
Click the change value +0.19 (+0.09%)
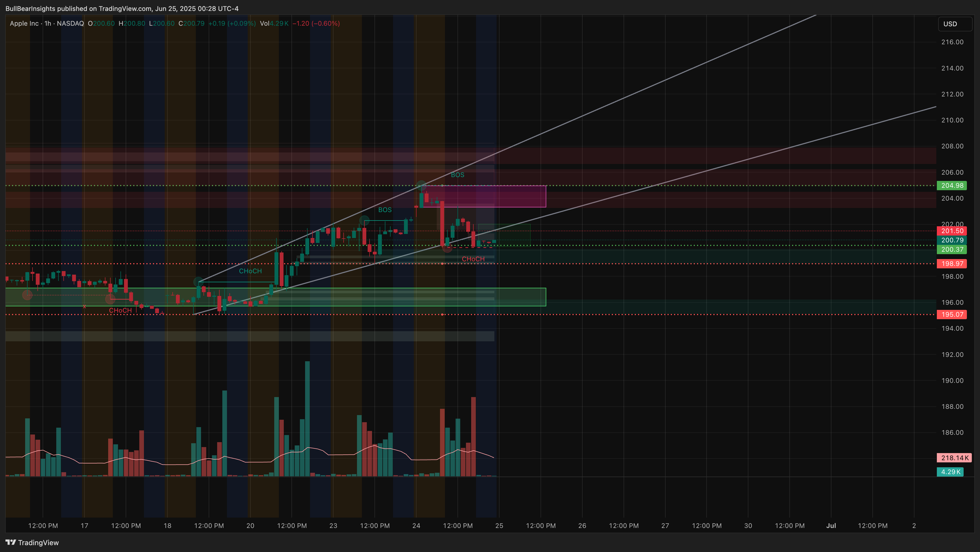coord(232,23)
